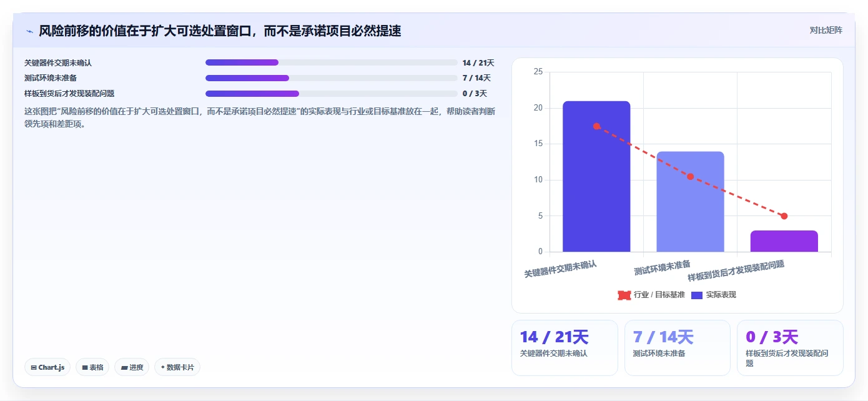Click the 样板到货后才发现装配问题 progress bar
868x401 pixels.
click(x=332, y=94)
